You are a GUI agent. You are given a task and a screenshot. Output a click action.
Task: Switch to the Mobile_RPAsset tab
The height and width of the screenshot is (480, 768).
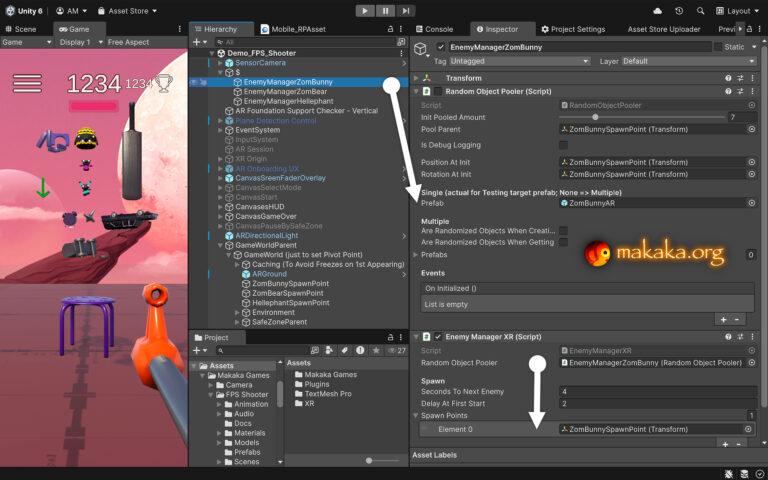point(293,29)
